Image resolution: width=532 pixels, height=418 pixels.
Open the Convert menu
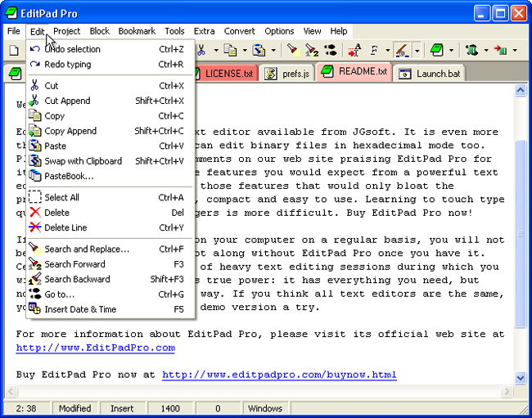point(239,31)
